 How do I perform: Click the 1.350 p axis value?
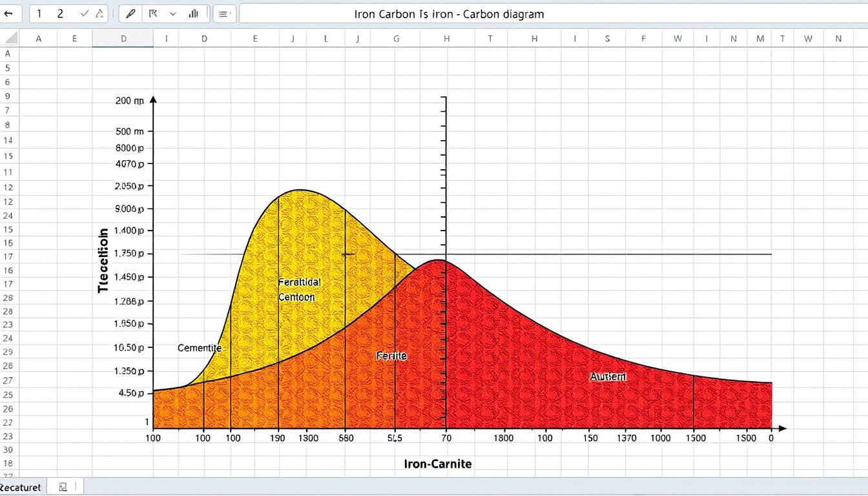click(129, 371)
